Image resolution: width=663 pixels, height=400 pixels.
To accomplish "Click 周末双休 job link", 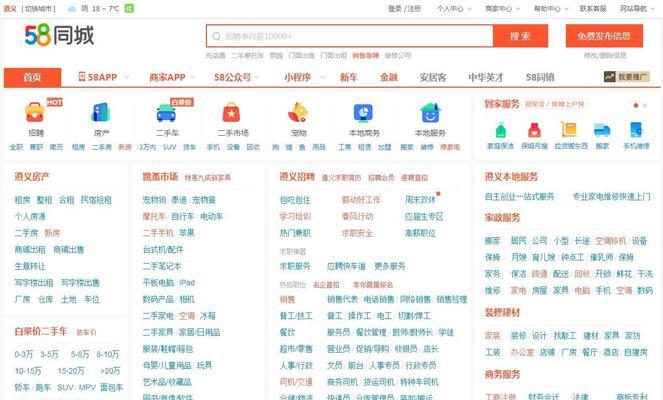I will coord(420,200).
